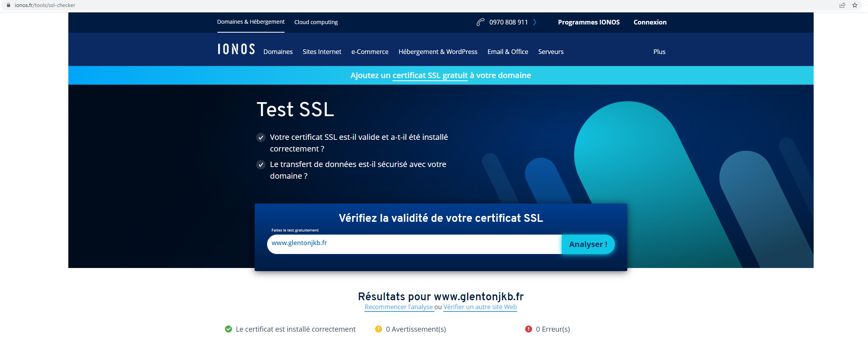Click the browser bookmark star icon
Screen dimensions: 868x348
click(854, 5)
